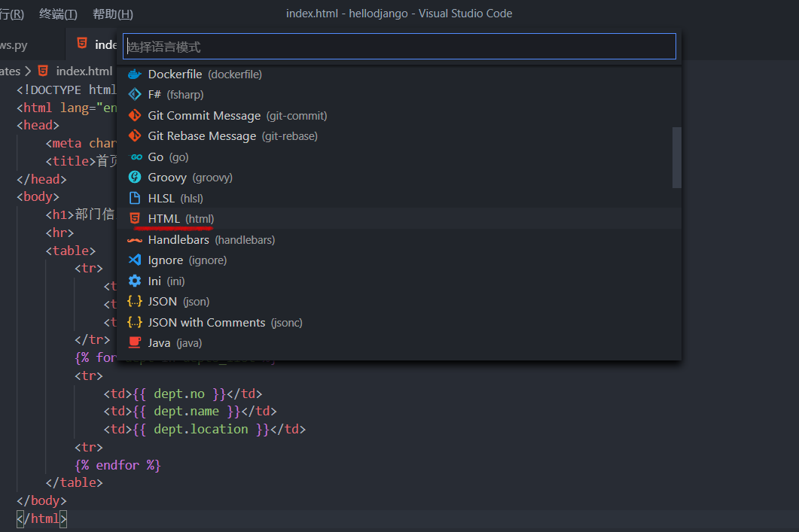Choose JSON with Comments (jsonc) mode
The width and height of the screenshot is (799, 532).
[399, 322]
